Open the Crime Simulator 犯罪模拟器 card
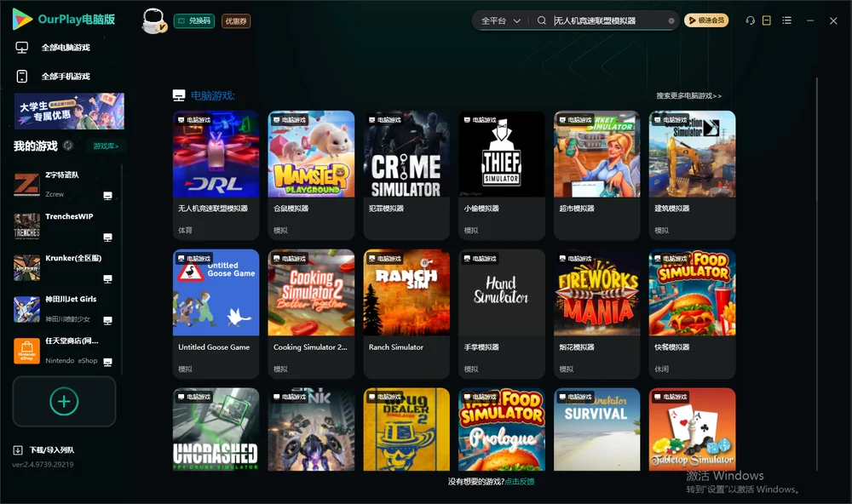The width and height of the screenshot is (852, 504). coord(406,175)
